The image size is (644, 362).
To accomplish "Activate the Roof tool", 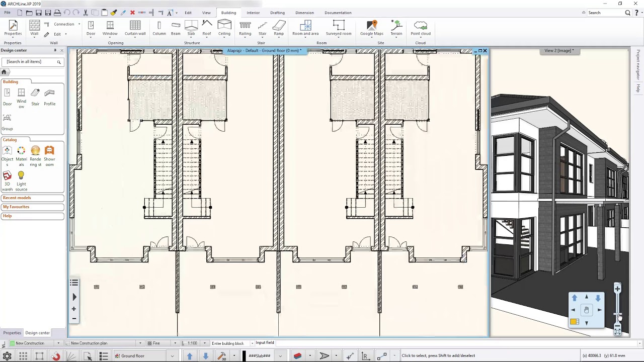I will [x=207, y=28].
